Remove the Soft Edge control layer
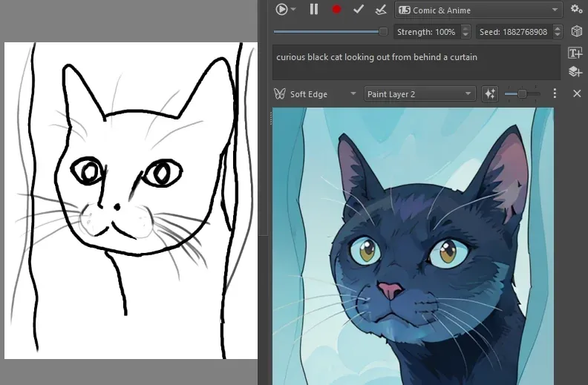588x385 pixels. pyautogui.click(x=577, y=94)
